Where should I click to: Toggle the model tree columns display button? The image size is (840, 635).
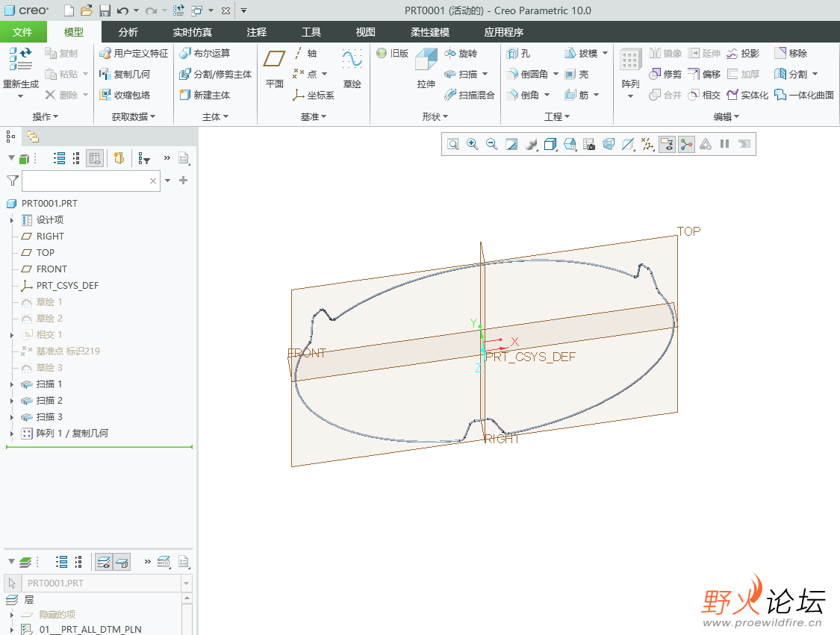coord(95,158)
